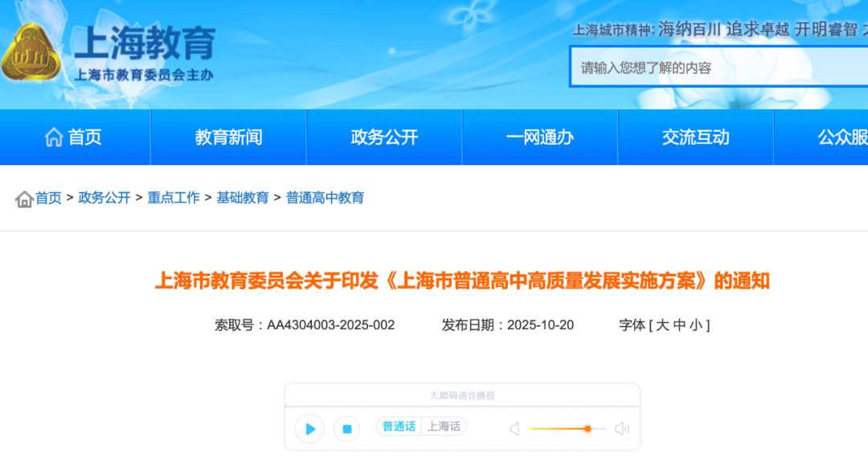Click the low volume speaker icon
Viewport: 868px width, 461px height.
pyautogui.click(x=515, y=429)
